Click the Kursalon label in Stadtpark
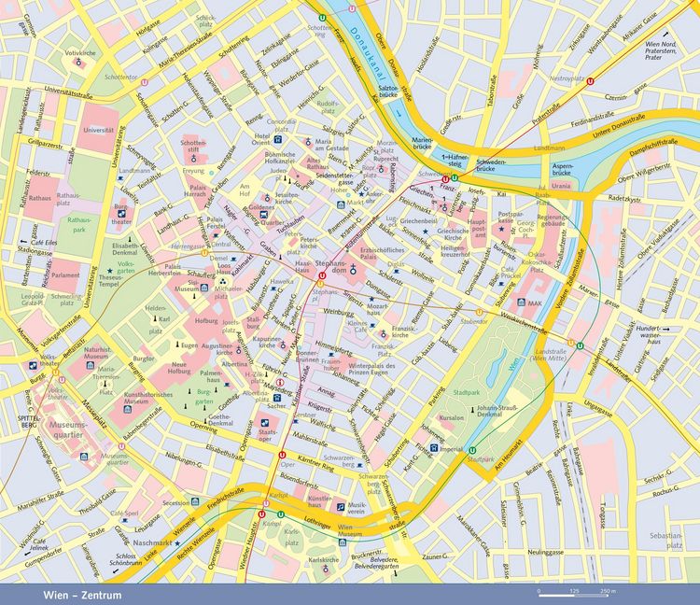The image size is (700, 605). pos(452,418)
